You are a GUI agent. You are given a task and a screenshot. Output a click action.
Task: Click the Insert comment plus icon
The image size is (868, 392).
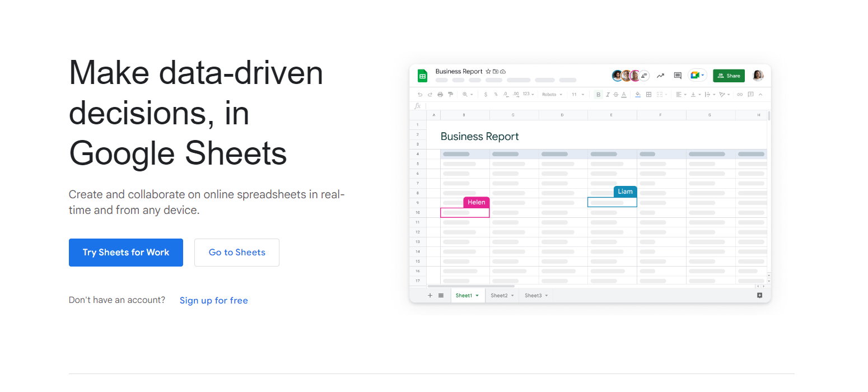pos(750,95)
